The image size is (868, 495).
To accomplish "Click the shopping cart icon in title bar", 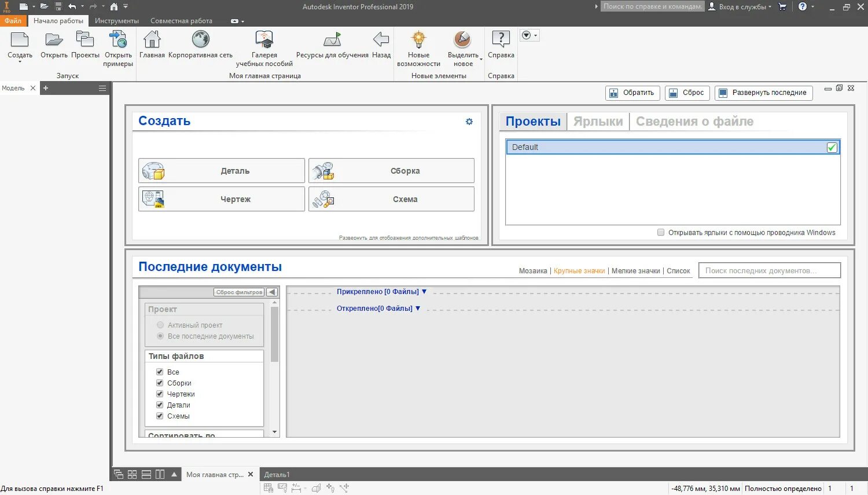I will (x=782, y=7).
